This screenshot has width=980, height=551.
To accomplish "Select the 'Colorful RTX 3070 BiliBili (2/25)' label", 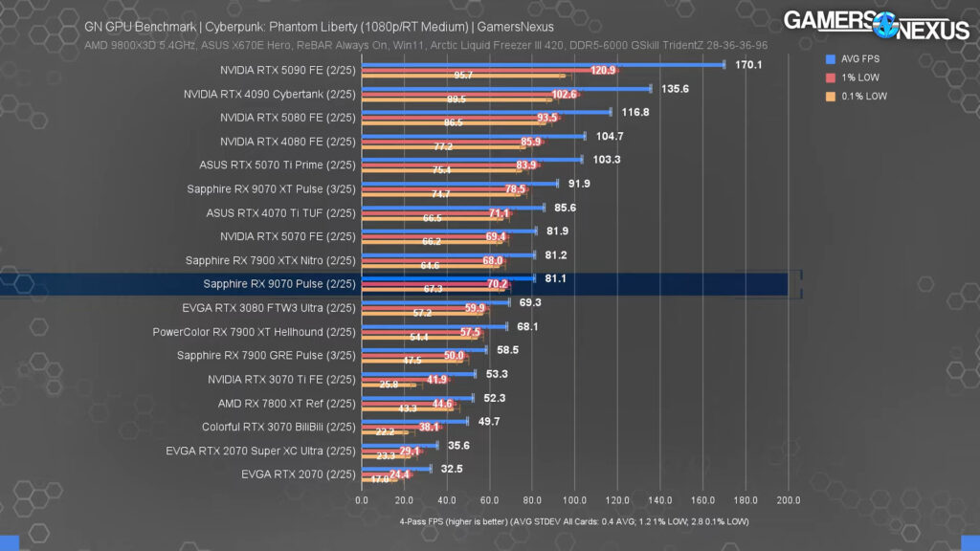I will [x=278, y=427].
